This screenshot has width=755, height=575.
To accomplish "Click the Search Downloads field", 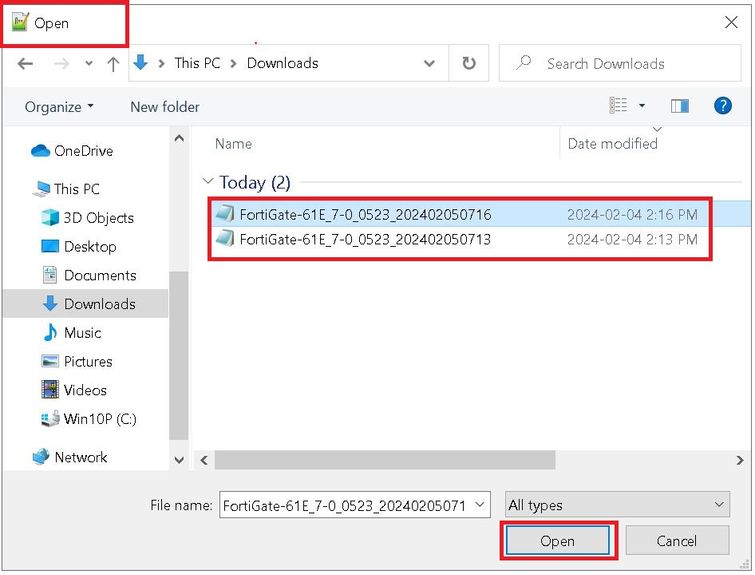I will point(620,63).
